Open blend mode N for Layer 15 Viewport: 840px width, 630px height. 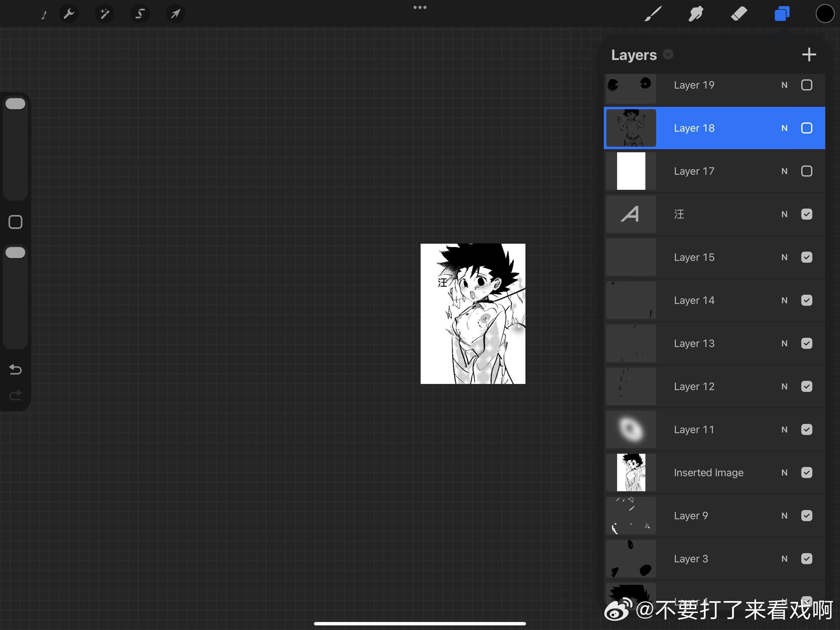[x=784, y=257]
